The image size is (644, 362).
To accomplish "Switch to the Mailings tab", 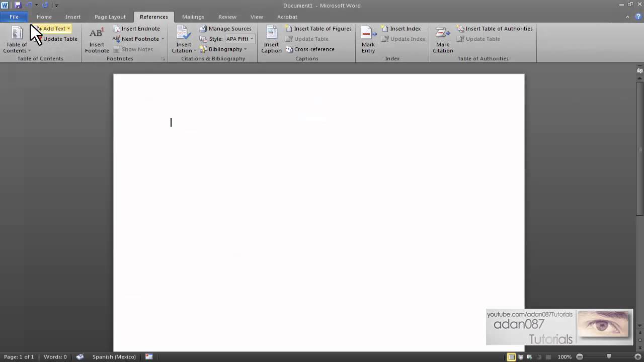I will pyautogui.click(x=193, y=17).
